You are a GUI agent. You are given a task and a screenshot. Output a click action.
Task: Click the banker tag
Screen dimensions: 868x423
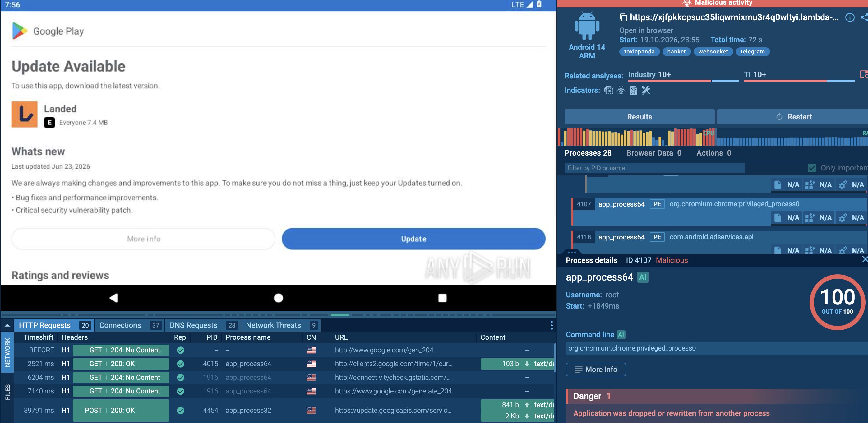coord(676,52)
